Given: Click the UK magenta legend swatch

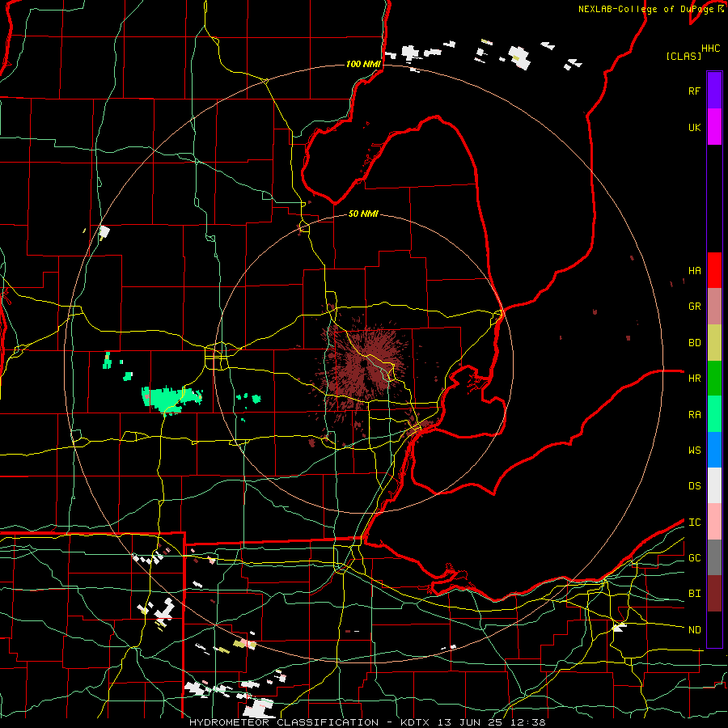Looking at the screenshot, I should tap(714, 127).
